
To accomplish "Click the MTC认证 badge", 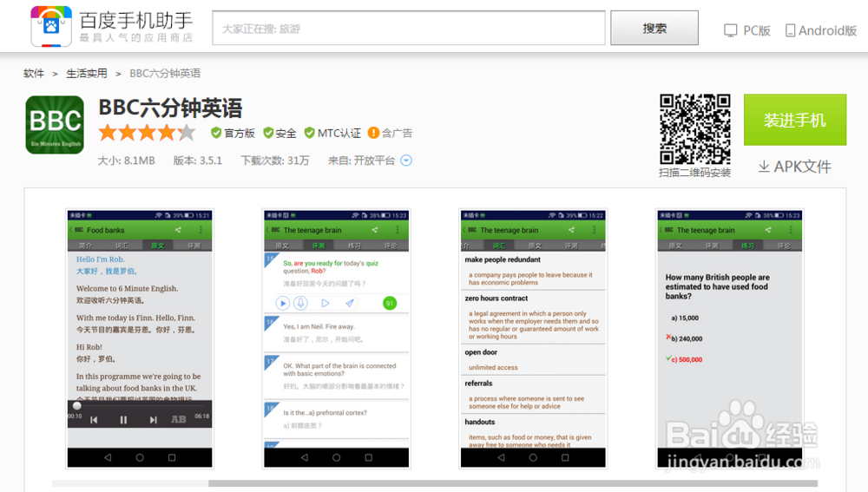I will pyautogui.click(x=332, y=133).
